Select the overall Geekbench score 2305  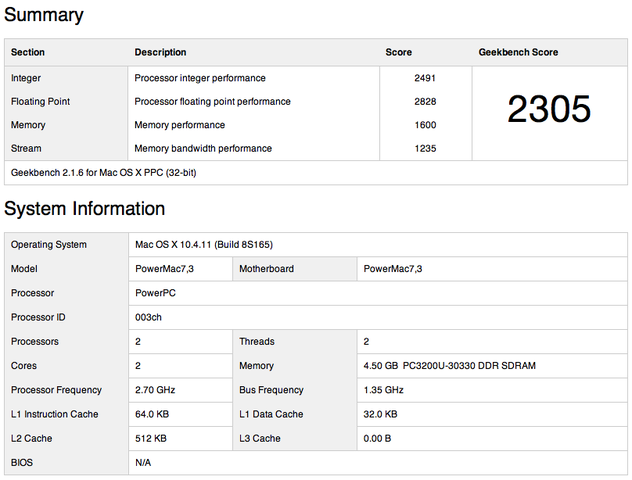tap(549, 109)
